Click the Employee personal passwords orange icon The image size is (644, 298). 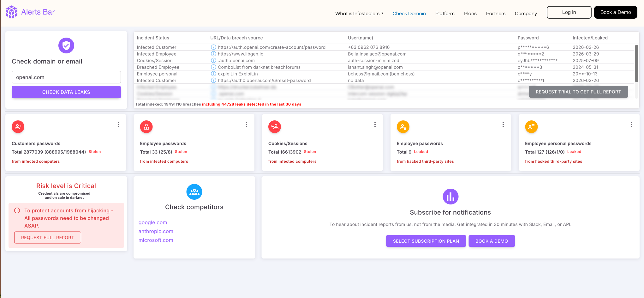pyautogui.click(x=531, y=127)
